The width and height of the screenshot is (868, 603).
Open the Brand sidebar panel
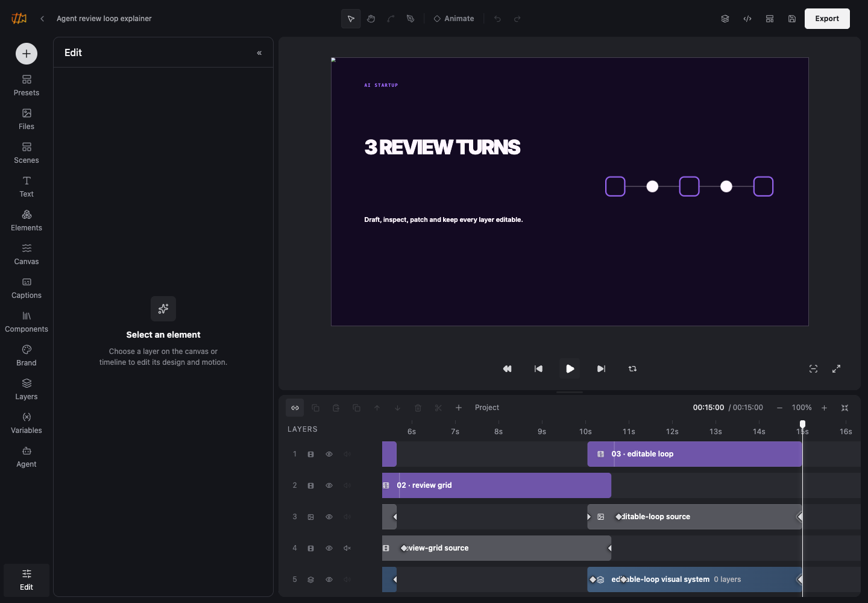pos(27,356)
